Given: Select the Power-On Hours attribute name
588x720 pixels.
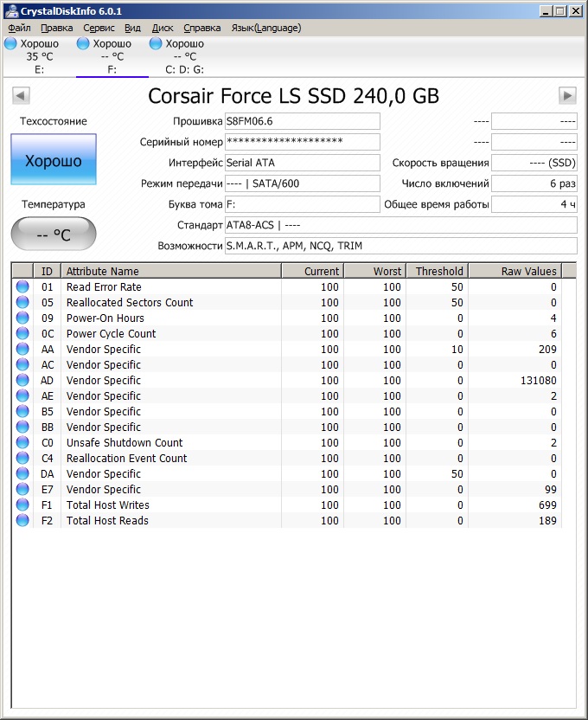Looking at the screenshot, I should [x=105, y=318].
